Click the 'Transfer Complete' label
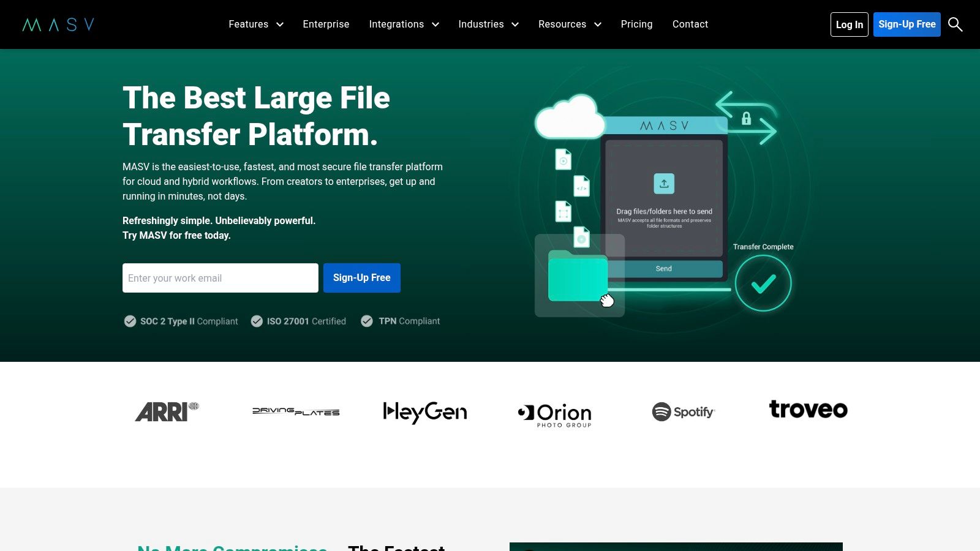 point(763,247)
